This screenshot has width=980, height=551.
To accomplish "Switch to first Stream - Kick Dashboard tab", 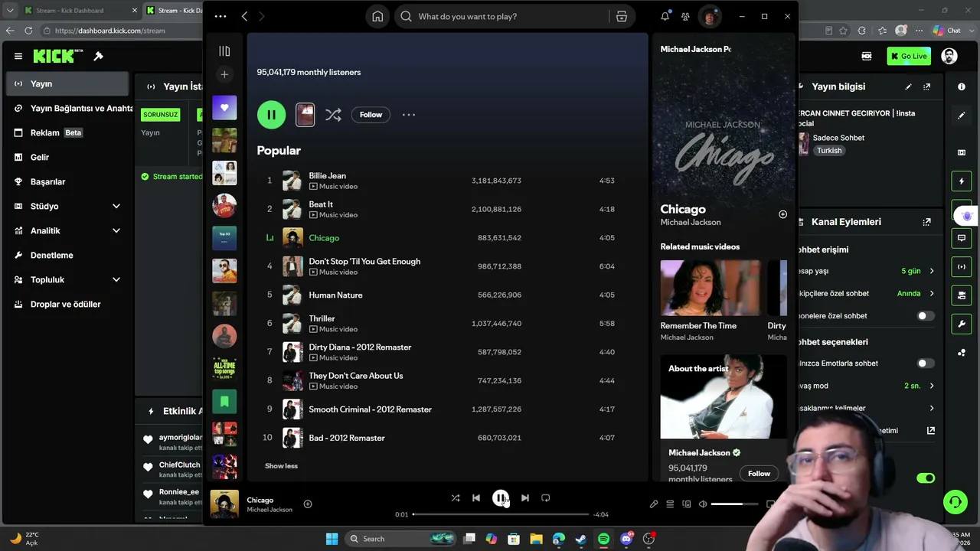I will coord(80,10).
